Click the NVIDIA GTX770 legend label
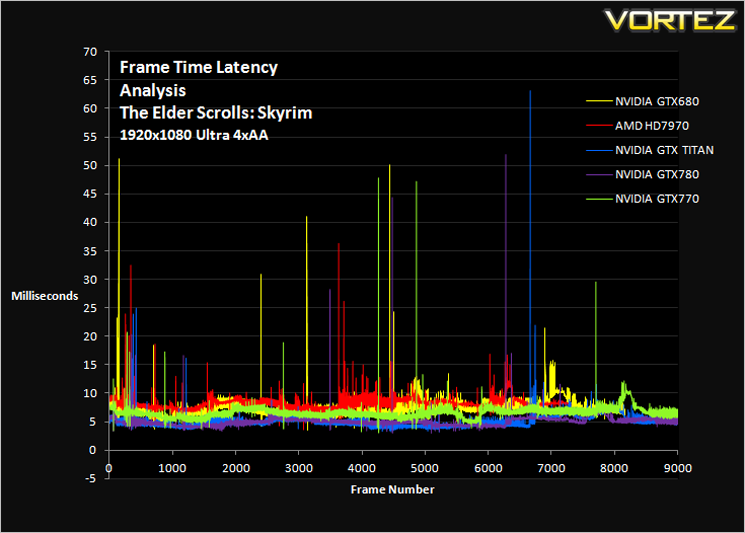Image resolution: width=745 pixels, height=533 pixels. click(x=657, y=199)
